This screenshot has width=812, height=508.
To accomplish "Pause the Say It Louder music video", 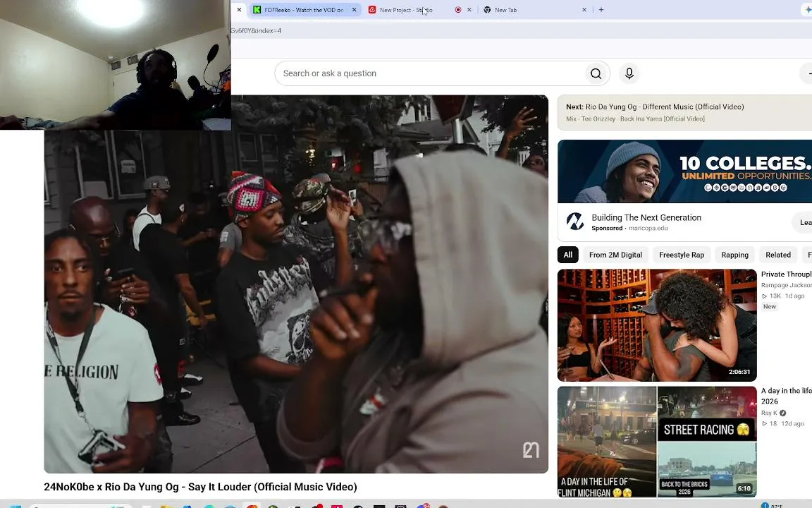I will coord(296,284).
